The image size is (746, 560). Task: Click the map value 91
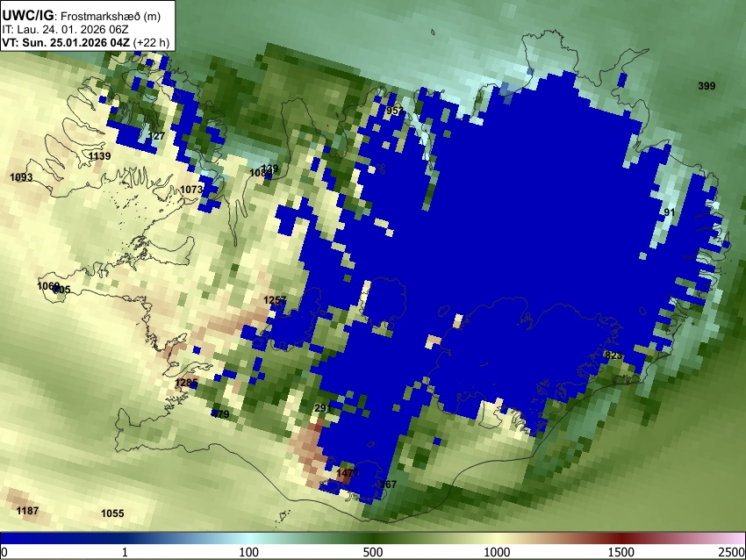click(x=670, y=212)
